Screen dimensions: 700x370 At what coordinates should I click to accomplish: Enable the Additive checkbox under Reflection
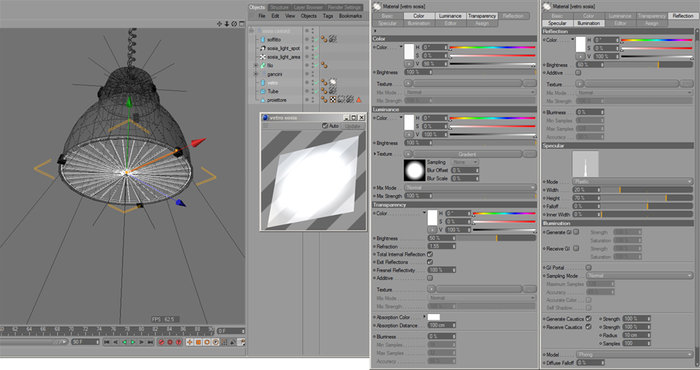[578, 73]
